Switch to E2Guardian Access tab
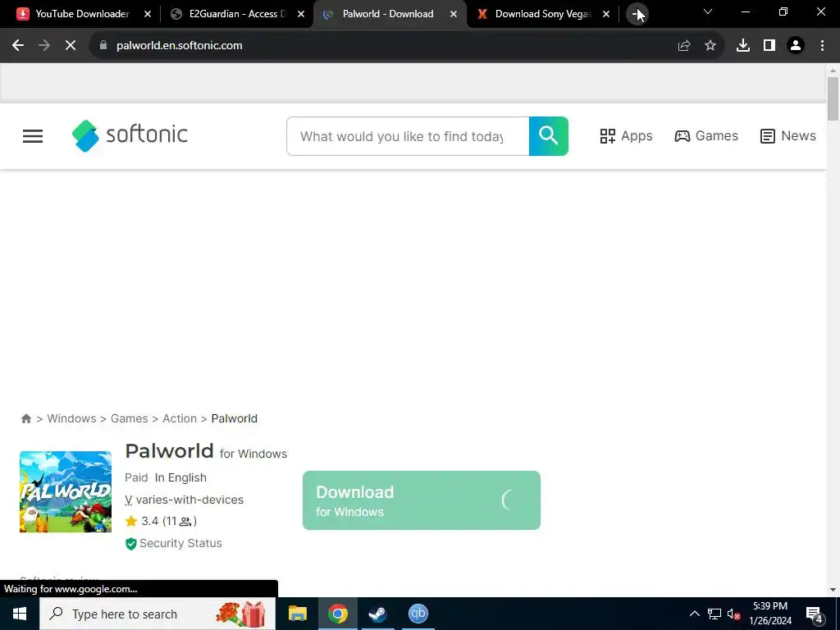 [x=238, y=14]
